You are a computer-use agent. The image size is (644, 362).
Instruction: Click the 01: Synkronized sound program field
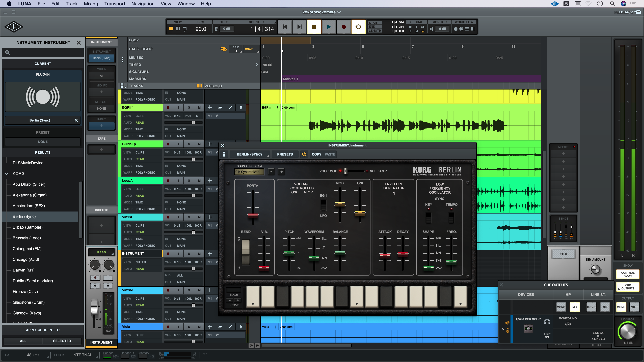[249, 172]
